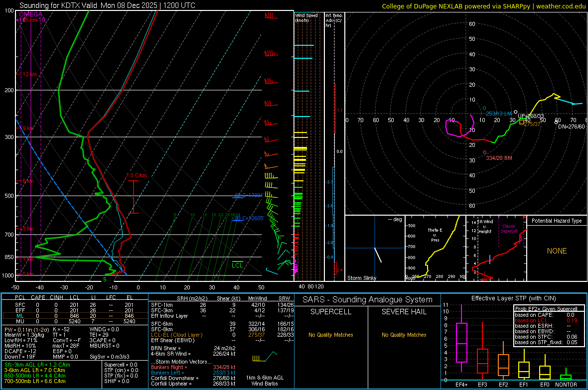
Task: Click 'SHIP = 0.0' value
Action: pos(117,381)
